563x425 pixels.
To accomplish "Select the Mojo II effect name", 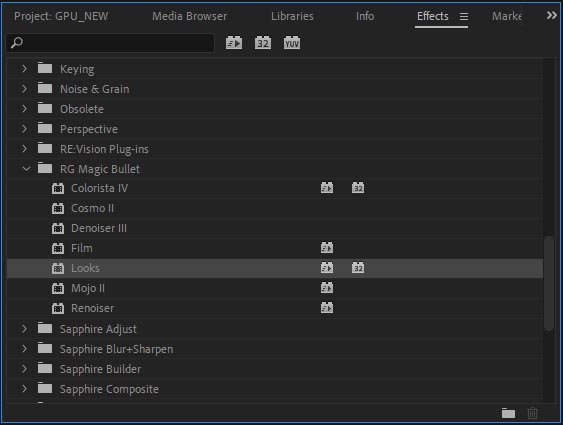I will click(88, 288).
